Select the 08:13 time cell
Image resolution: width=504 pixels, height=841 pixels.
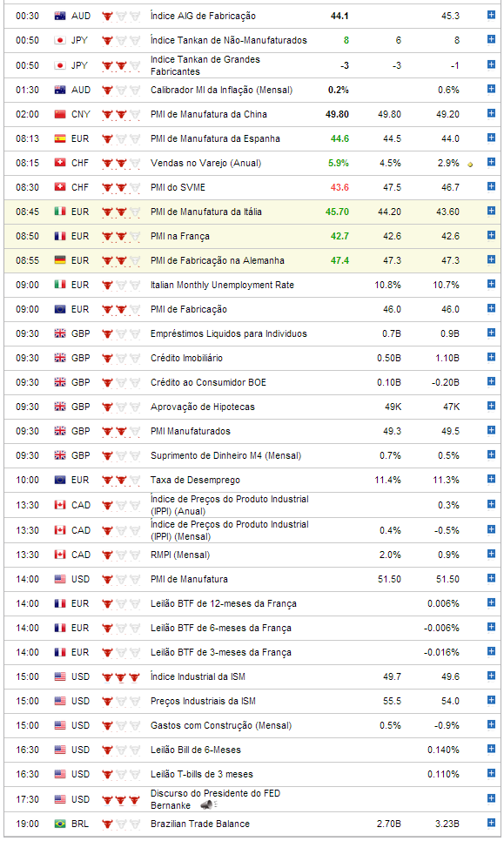(x=27, y=139)
